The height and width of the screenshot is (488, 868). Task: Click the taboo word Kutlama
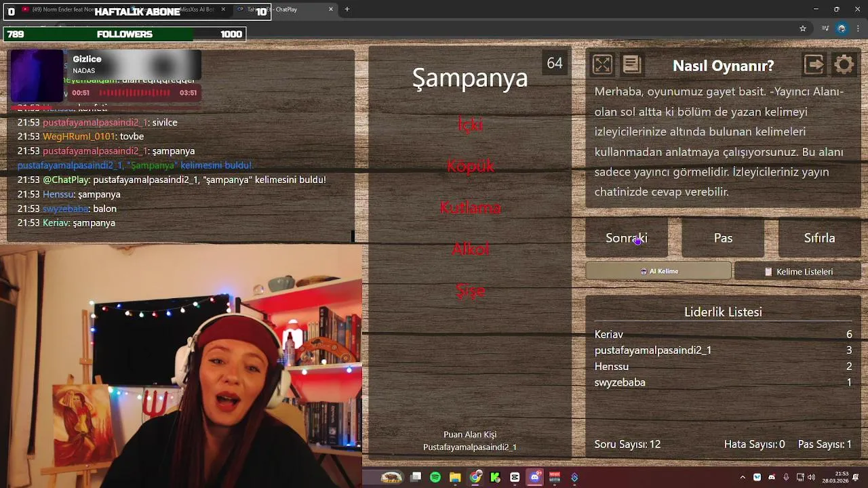point(470,207)
